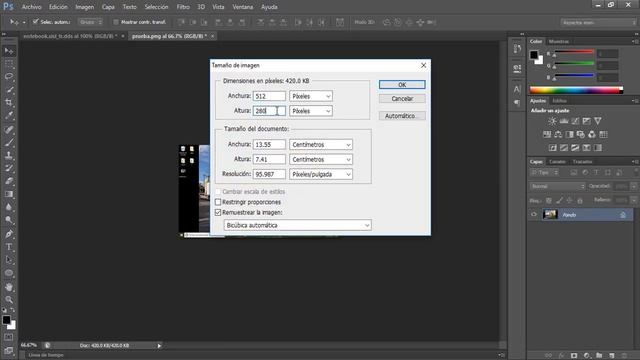The image size is (640, 360).
Task: Select the Fondo layer thumbnail
Action: click(550, 214)
